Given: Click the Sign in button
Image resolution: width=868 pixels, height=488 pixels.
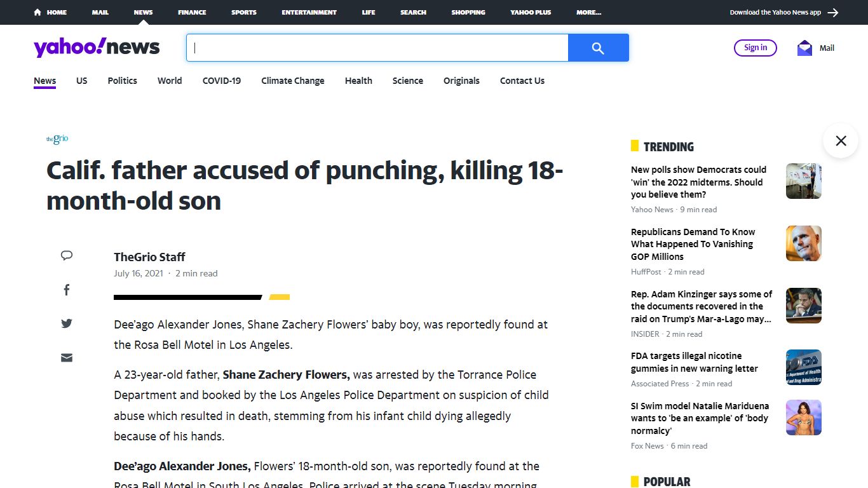Looking at the screenshot, I should coord(756,48).
